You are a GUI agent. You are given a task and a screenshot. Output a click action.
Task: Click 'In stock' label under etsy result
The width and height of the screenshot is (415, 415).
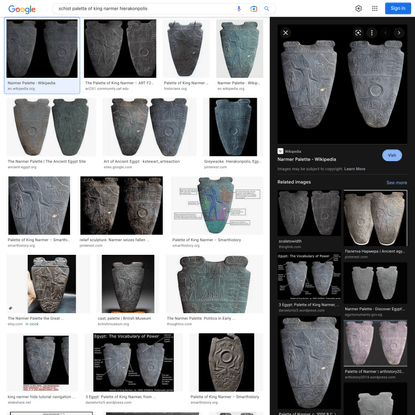point(32,324)
